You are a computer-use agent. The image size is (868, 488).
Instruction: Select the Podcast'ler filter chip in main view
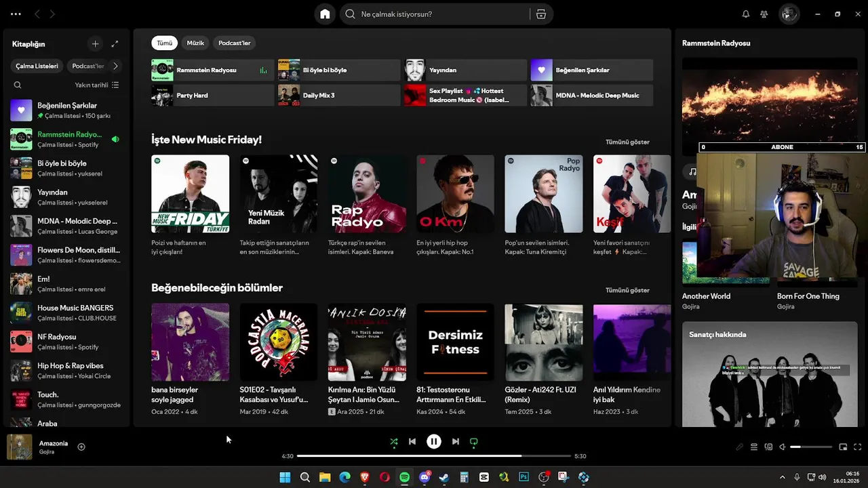pyautogui.click(x=235, y=43)
